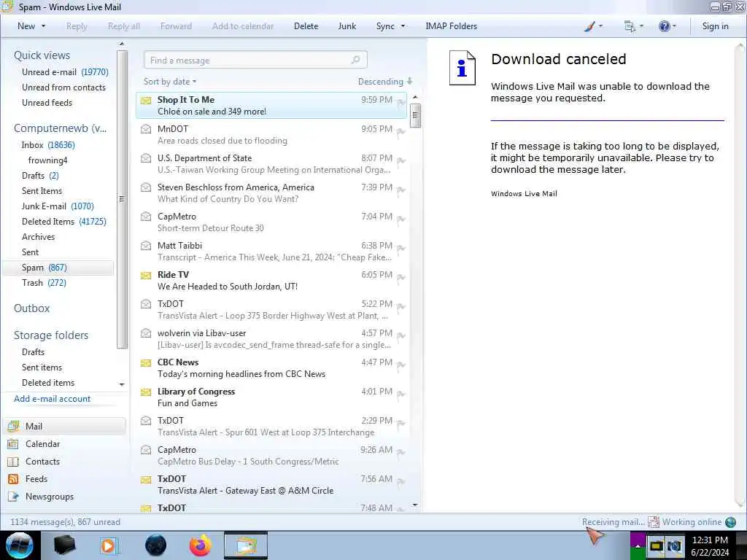Click the yellow tray icon near clock
Image resolution: width=747 pixels, height=560 pixels.
657,545
